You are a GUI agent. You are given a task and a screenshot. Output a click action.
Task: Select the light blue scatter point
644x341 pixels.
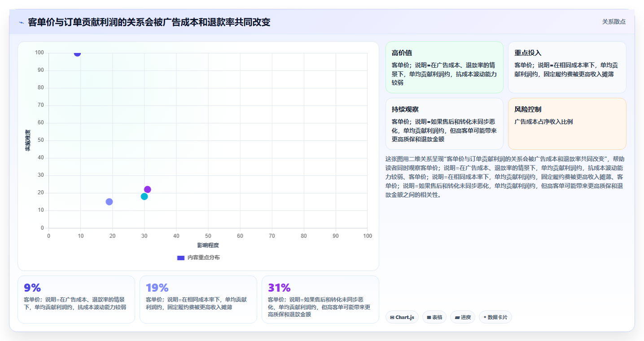(109, 202)
